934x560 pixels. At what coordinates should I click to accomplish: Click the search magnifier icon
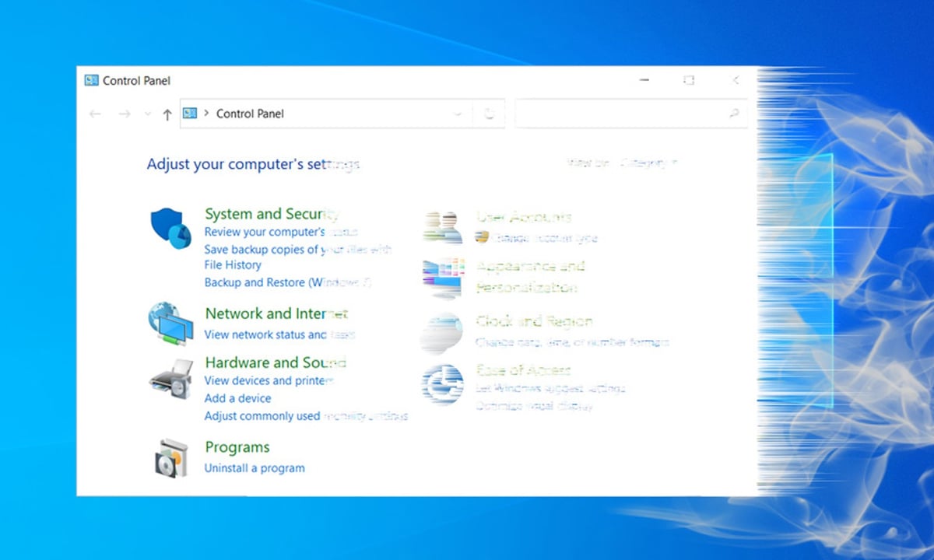tap(733, 114)
